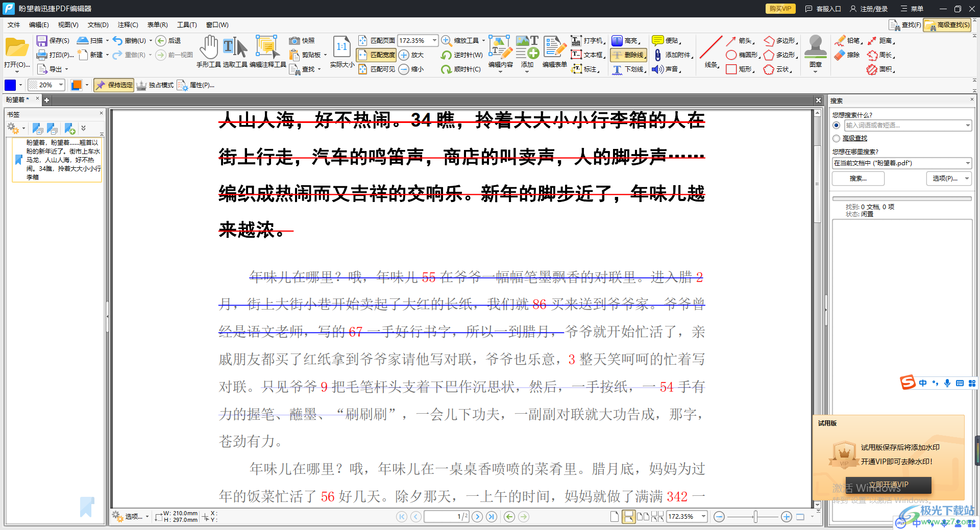Screen dimensions: 980x530
Task: Switch to the 盼望着 document tab
Action: pyautogui.click(x=18, y=99)
